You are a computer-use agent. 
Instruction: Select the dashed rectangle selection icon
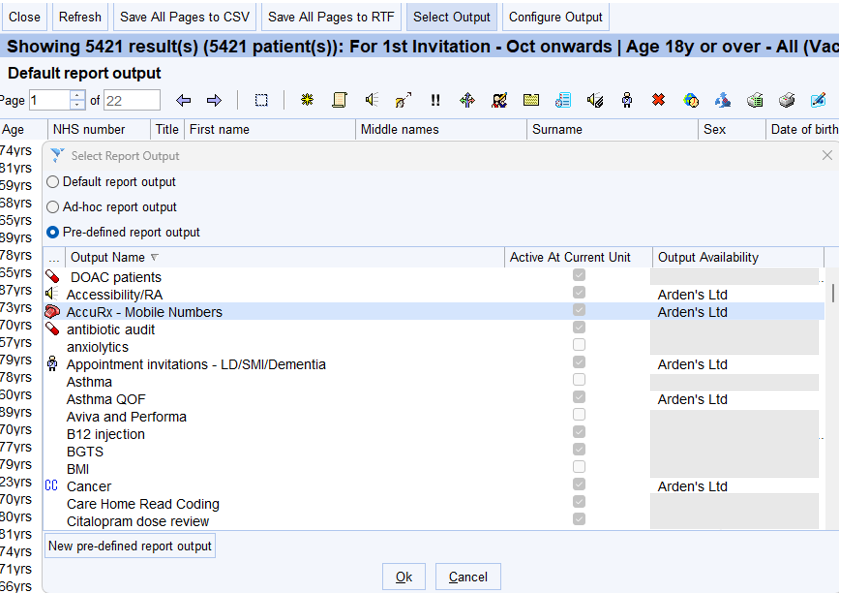(x=262, y=100)
